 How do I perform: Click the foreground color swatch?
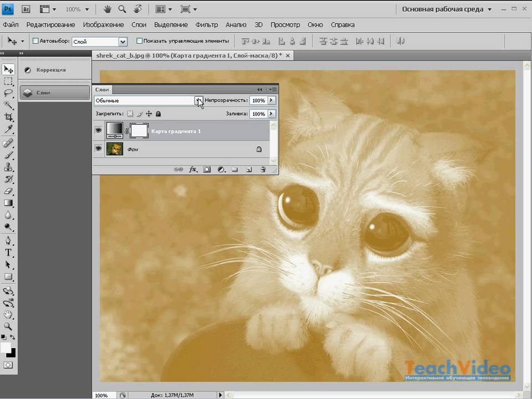click(x=5, y=347)
